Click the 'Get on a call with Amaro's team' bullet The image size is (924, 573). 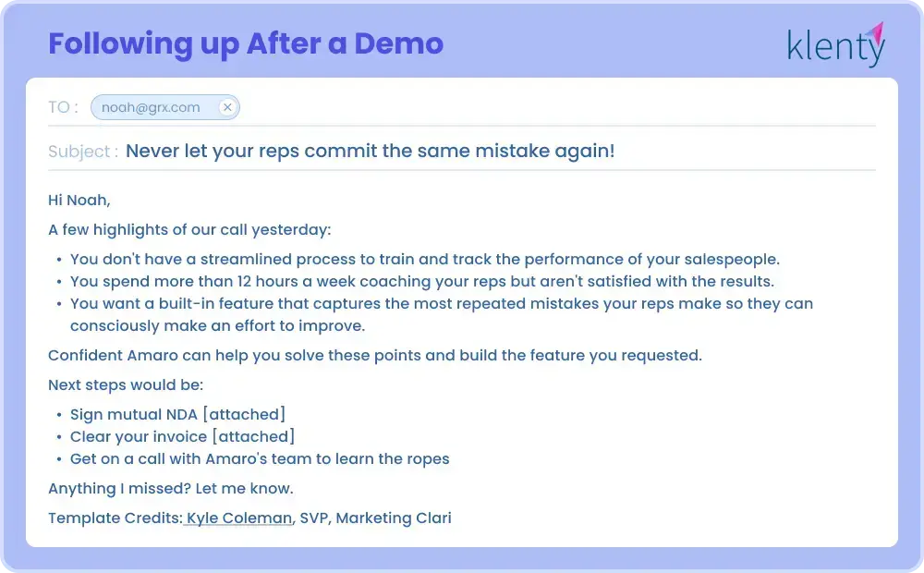tap(260, 458)
